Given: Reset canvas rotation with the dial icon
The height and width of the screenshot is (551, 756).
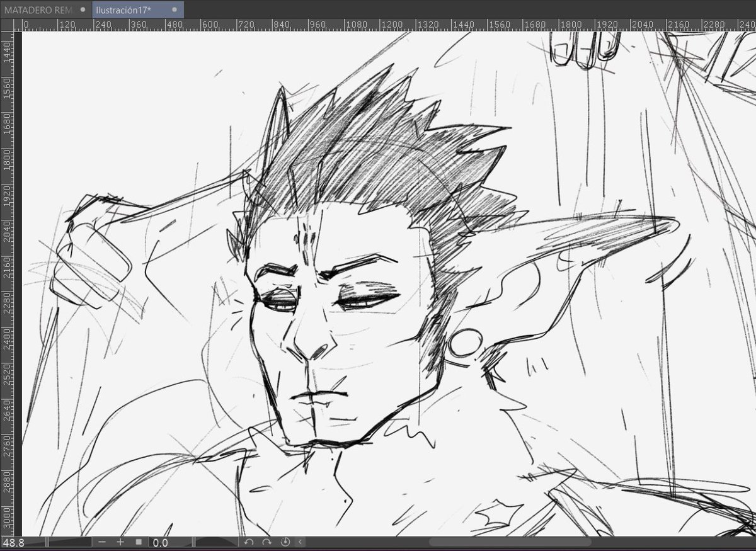Looking at the screenshot, I should (x=285, y=542).
